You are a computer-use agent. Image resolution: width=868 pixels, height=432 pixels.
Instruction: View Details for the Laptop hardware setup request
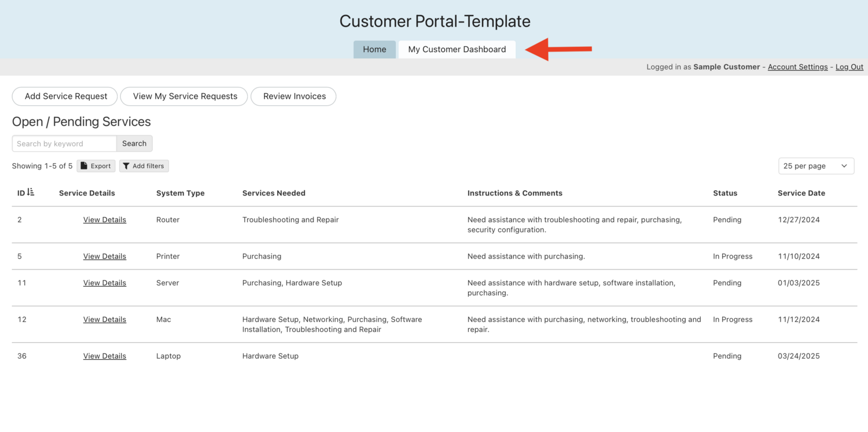coord(104,356)
